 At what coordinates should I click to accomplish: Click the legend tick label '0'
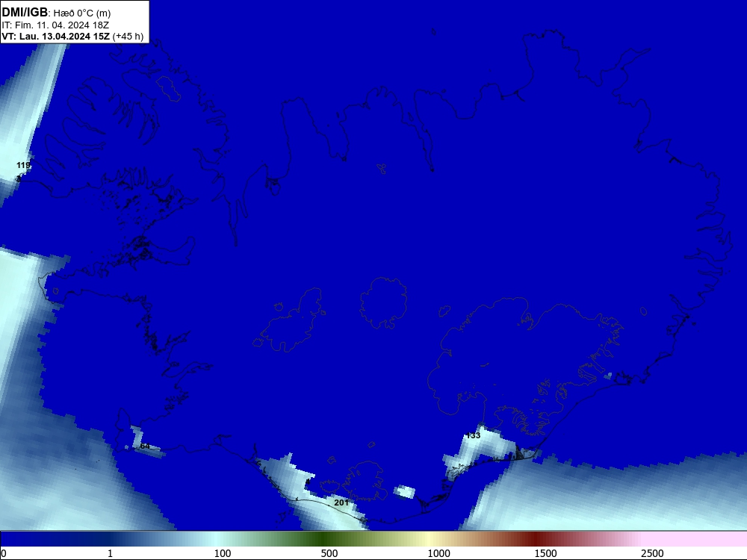tap(4, 553)
